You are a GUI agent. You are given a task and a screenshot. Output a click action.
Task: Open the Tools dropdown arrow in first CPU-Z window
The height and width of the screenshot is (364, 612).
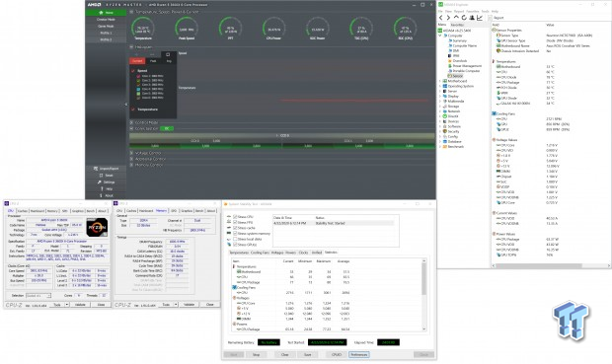point(67,304)
